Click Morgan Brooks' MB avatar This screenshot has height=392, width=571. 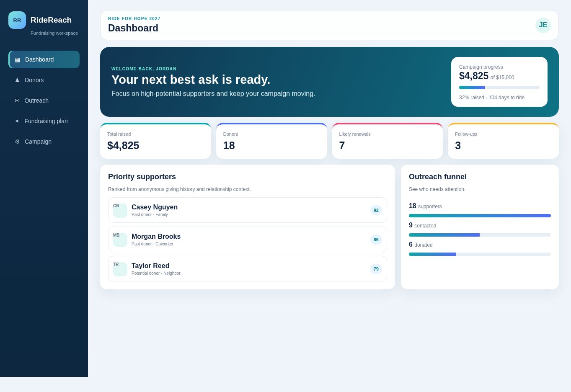coord(120,240)
